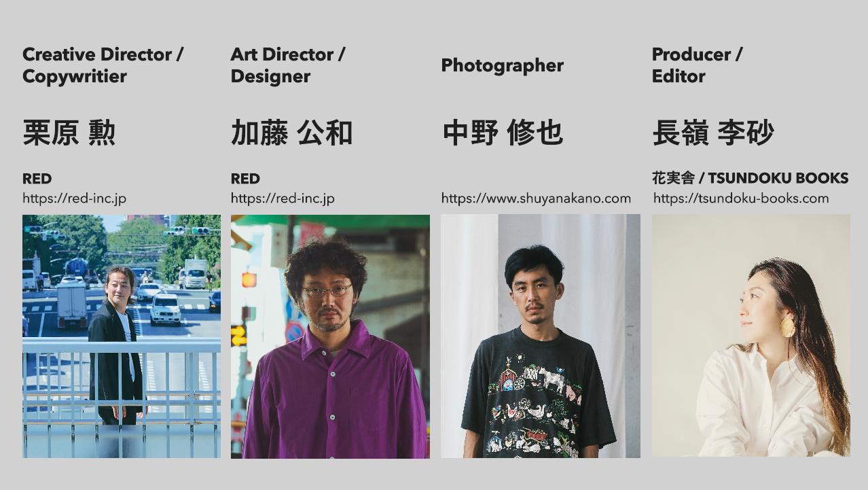Visit the shuyanakano.com link
The image size is (868, 490).
pyautogui.click(x=536, y=198)
